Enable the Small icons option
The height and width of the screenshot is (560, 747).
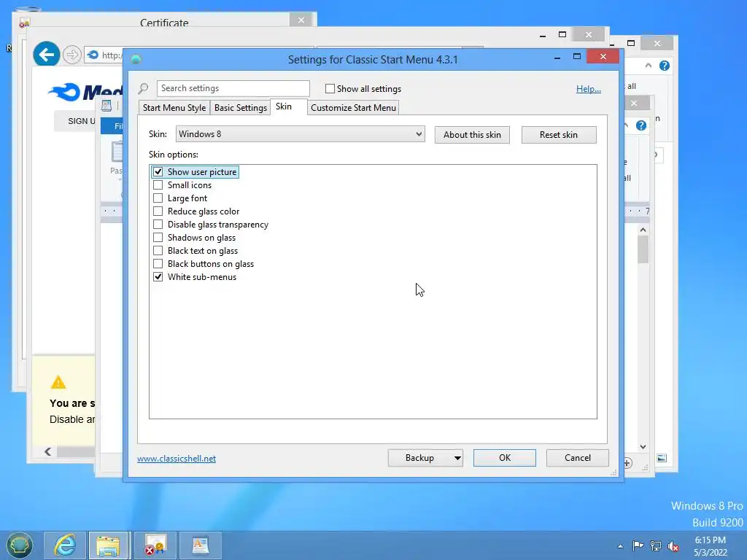click(x=158, y=185)
